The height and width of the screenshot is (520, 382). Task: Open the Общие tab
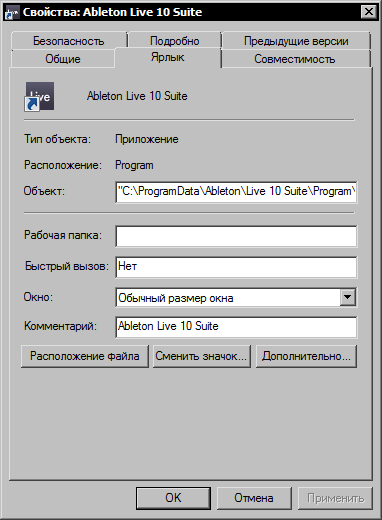coord(63,59)
